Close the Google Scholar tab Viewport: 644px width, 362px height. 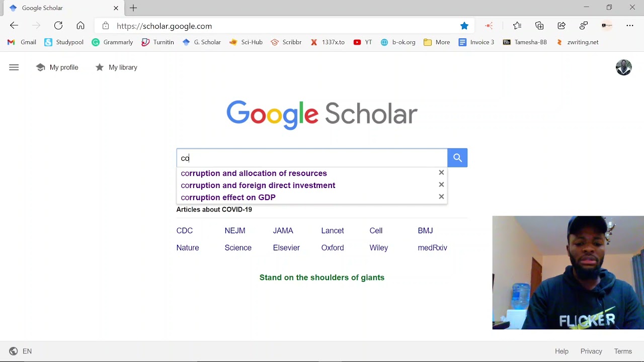click(x=116, y=8)
